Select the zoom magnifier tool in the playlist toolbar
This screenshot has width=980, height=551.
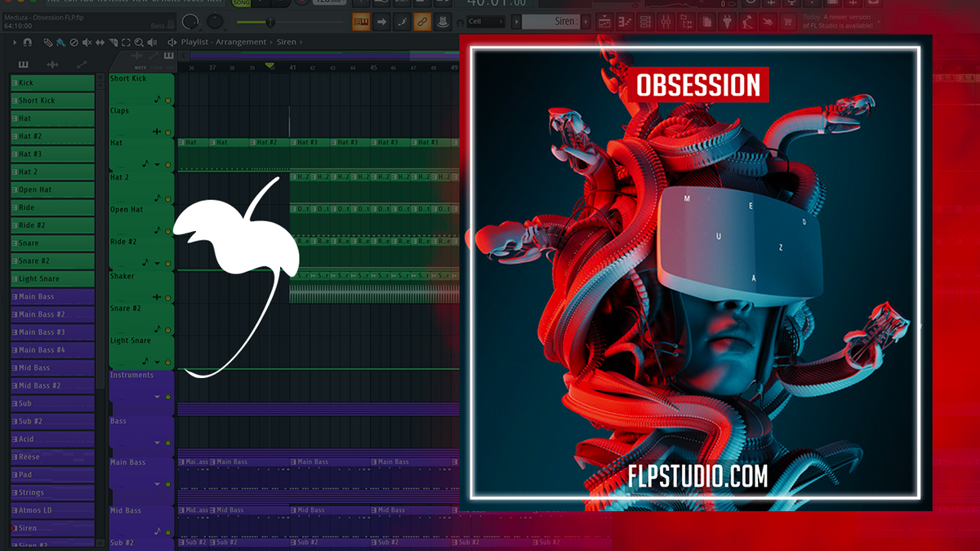coord(139,42)
